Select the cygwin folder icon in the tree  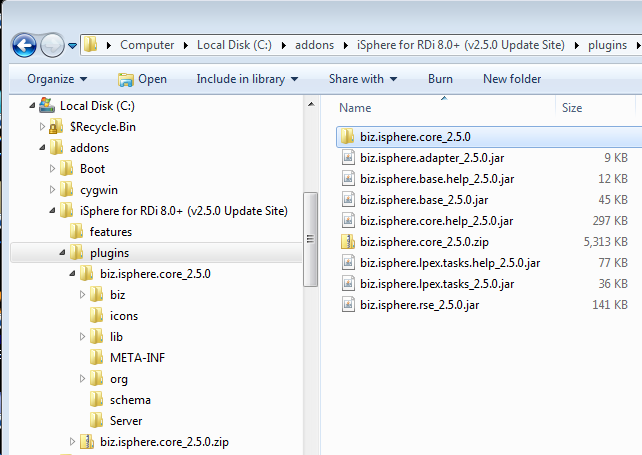point(66,190)
